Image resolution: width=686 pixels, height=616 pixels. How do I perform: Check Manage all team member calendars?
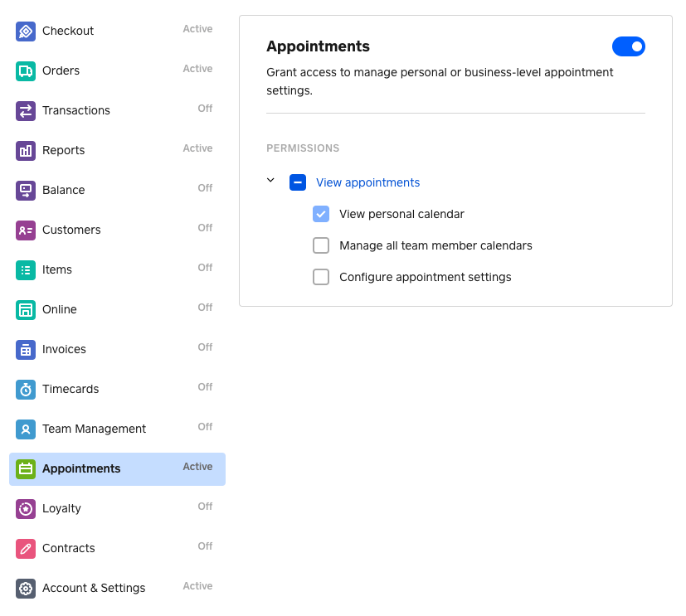tap(321, 245)
